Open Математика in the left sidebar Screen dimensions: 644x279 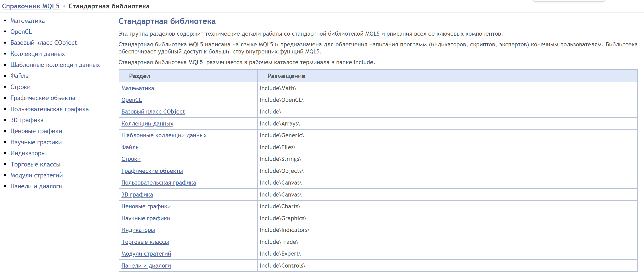(27, 21)
